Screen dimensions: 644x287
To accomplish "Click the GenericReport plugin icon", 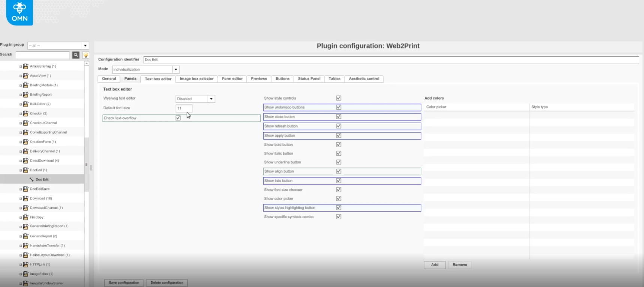I will (x=26, y=236).
